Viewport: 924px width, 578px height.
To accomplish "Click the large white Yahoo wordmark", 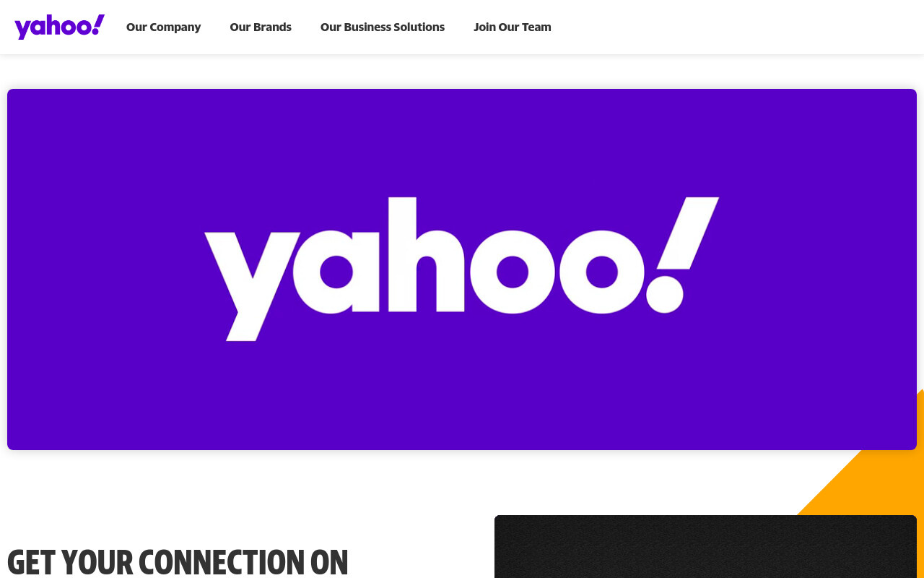I will [462, 269].
